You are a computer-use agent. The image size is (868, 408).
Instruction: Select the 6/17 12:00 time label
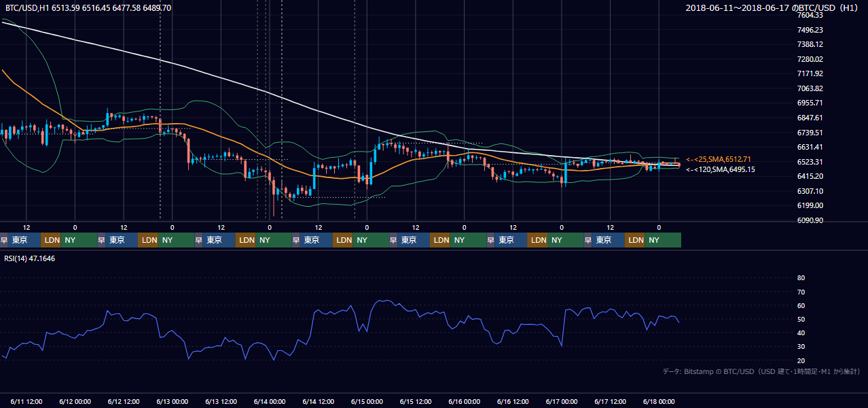pos(611,402)
